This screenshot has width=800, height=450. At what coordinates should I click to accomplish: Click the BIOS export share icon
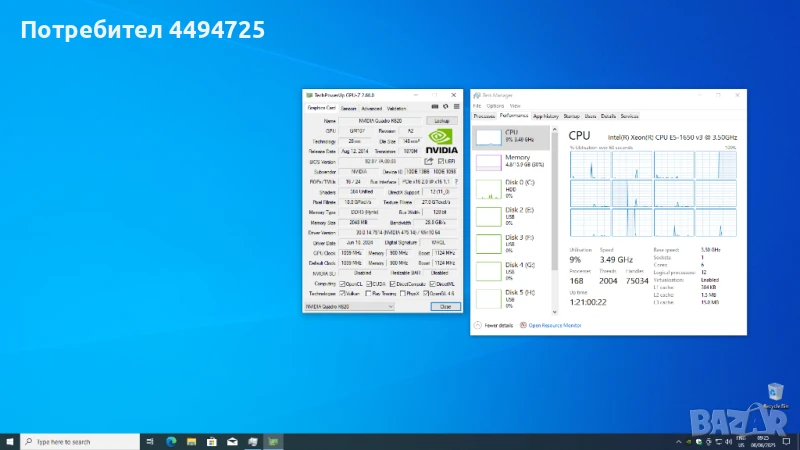tap(429, 160)
